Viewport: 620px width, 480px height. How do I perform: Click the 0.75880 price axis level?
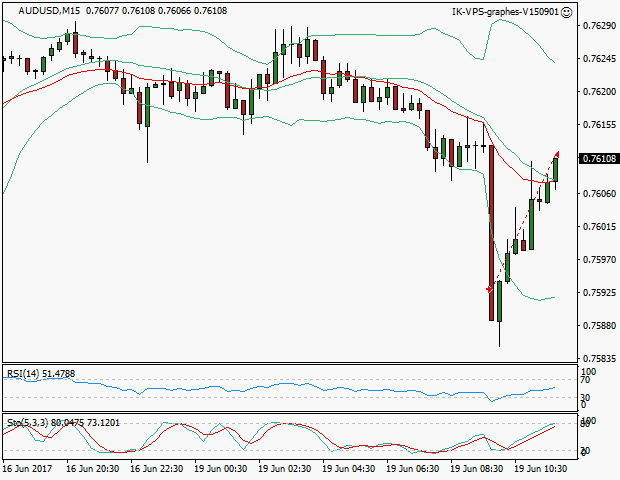pos(596,326)
